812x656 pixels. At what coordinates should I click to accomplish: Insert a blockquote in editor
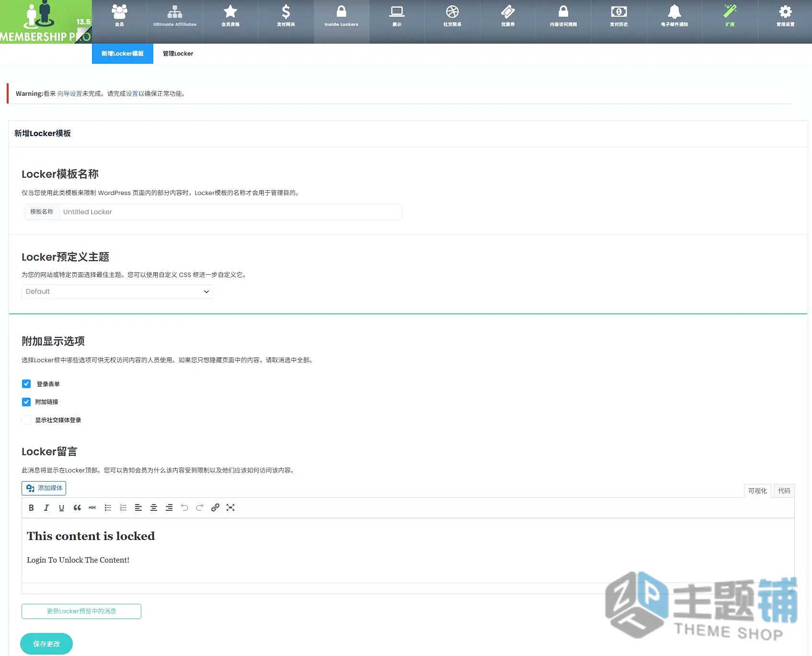coord(77,508)
